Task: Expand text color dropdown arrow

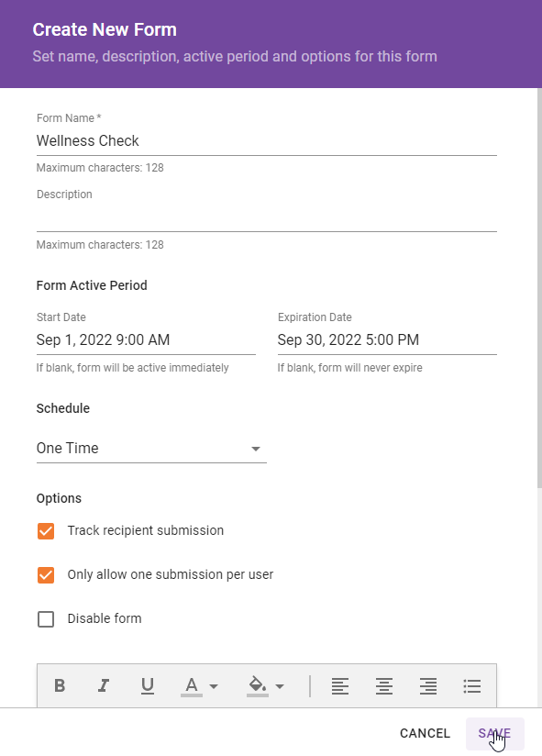Action: pyautogui.click(x=214, y=686)
